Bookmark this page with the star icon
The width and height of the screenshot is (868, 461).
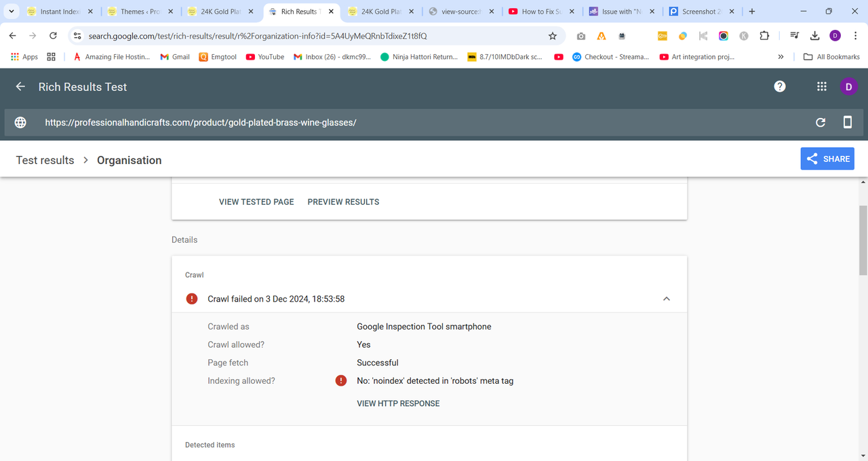552,36
